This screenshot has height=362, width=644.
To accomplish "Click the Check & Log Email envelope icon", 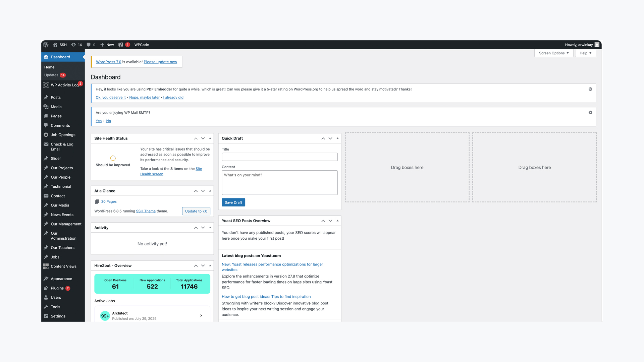I will [x=46, y=144].
